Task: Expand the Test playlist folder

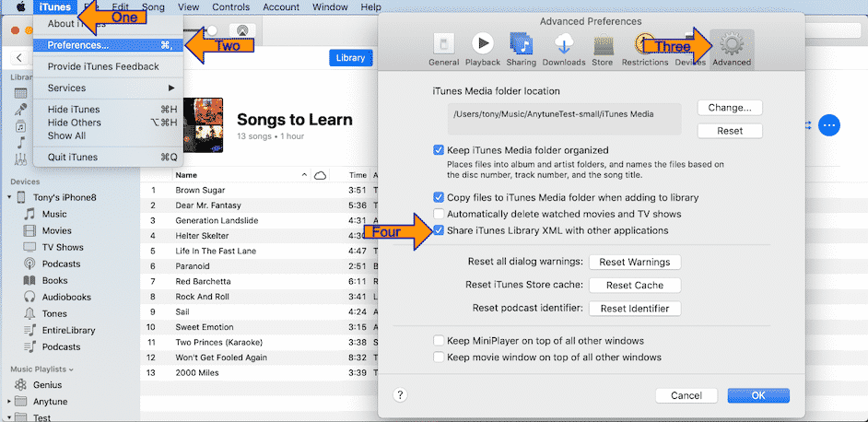Action: [9, 417]
